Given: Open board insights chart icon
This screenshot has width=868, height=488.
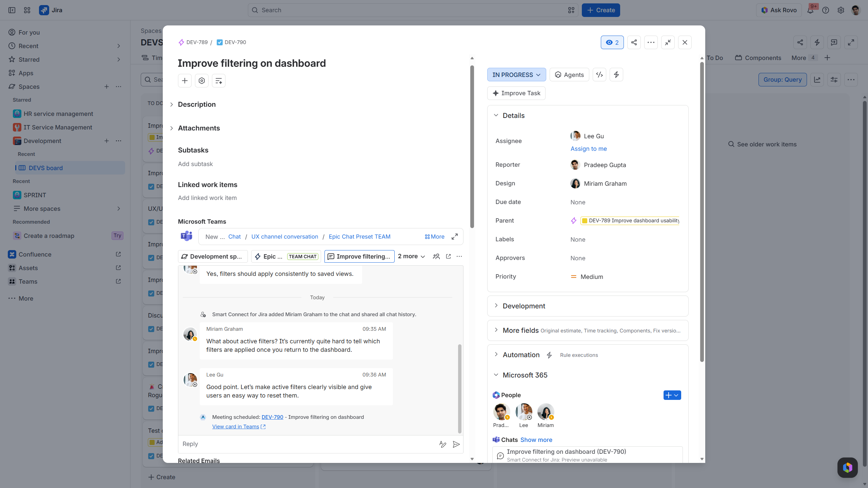Looking at the screenshot, I should (817, 80).
